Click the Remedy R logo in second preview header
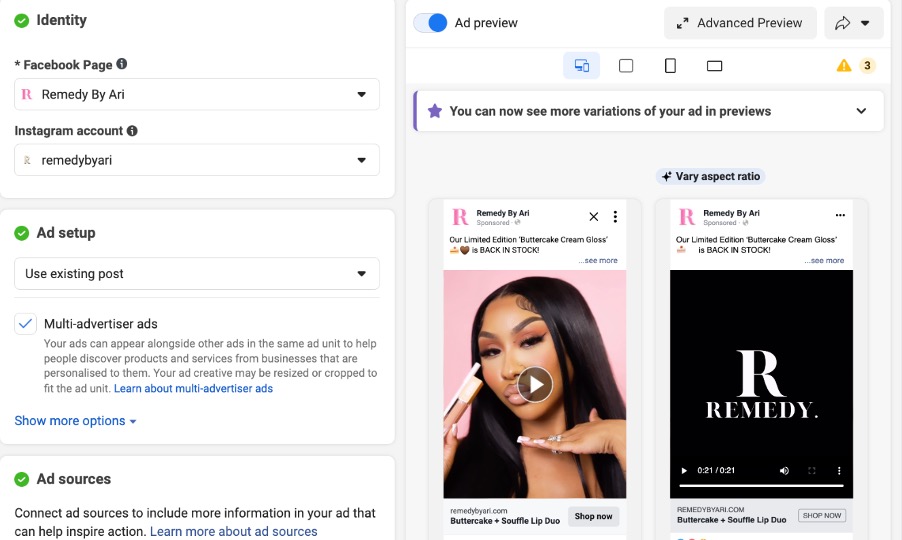The image size is (902, 540). click(687, 217)
